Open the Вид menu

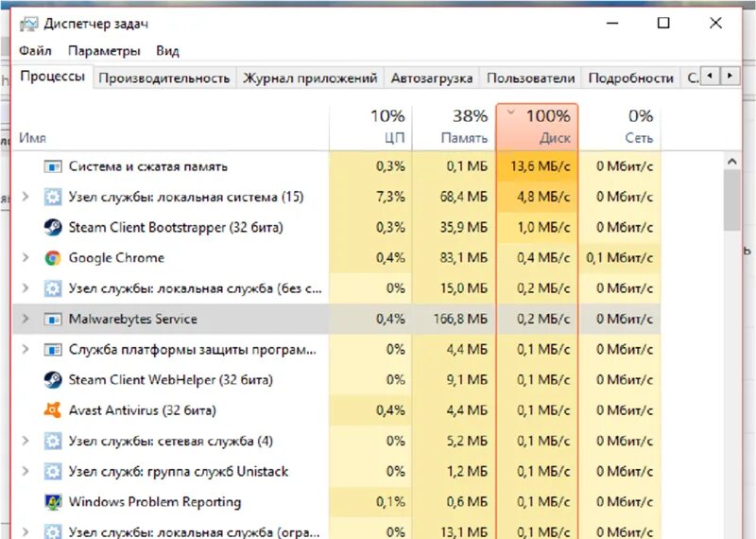coord(167,51)
